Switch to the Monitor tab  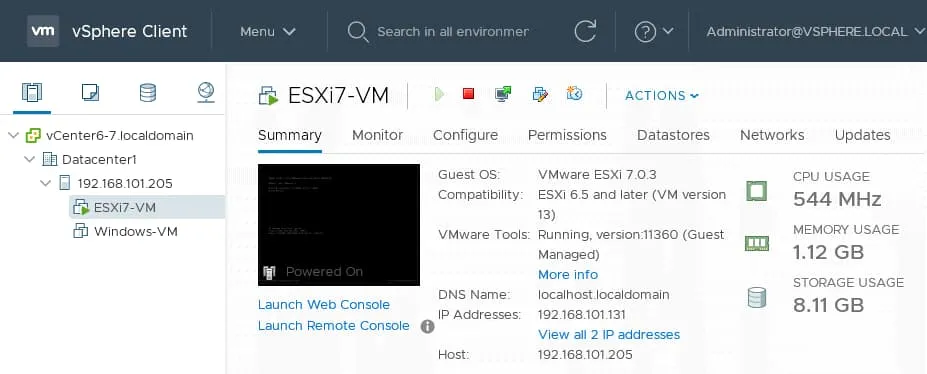tap(377, 135)
